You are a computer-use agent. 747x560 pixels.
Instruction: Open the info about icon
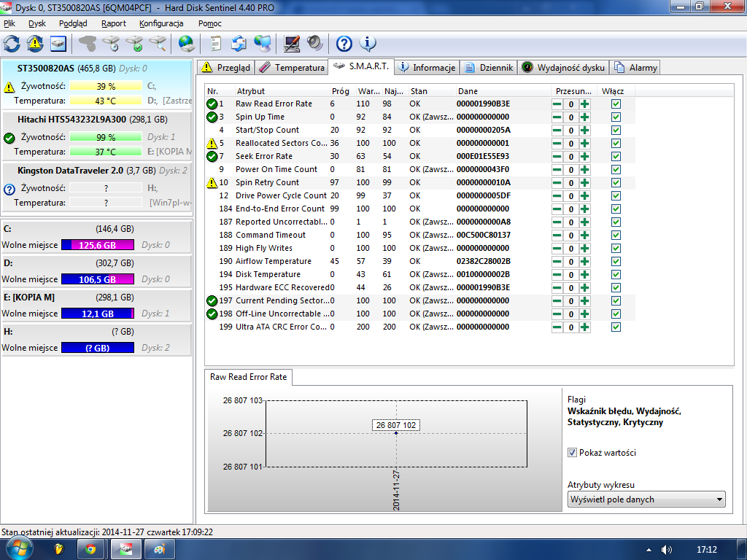click(368, 44)
